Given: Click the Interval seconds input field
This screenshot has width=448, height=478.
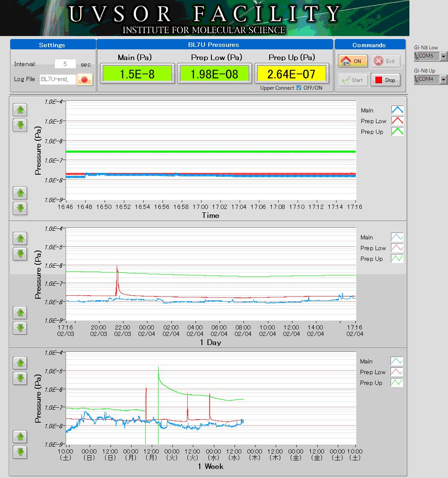Looking at the screenshot, I should (65, 64).
